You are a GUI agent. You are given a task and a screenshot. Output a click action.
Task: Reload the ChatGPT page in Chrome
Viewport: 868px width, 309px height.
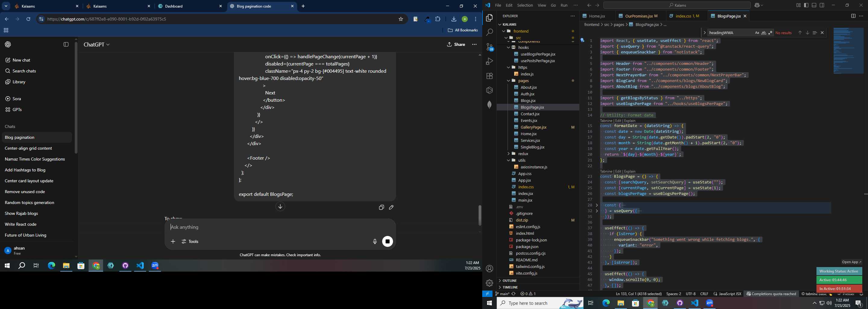point(29,19)
